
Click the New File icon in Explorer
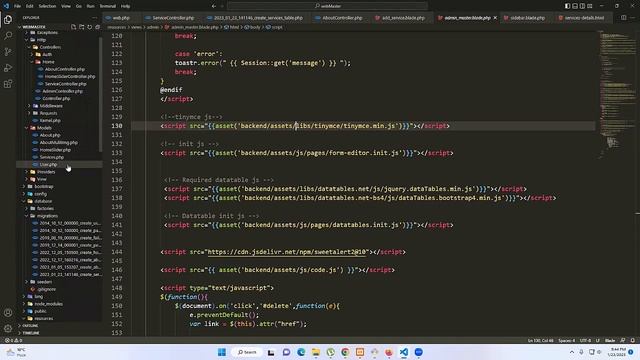pyautogui.click(x=73, y=27)
